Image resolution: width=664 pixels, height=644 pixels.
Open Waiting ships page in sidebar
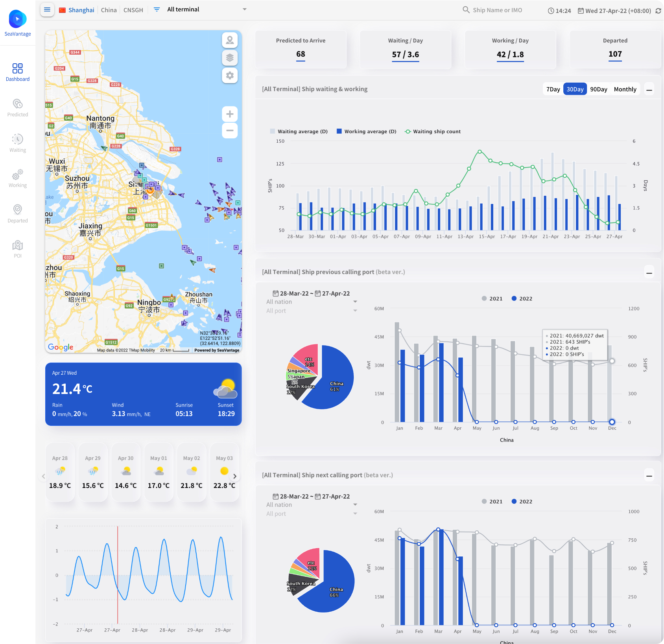[x=18, y=143]
